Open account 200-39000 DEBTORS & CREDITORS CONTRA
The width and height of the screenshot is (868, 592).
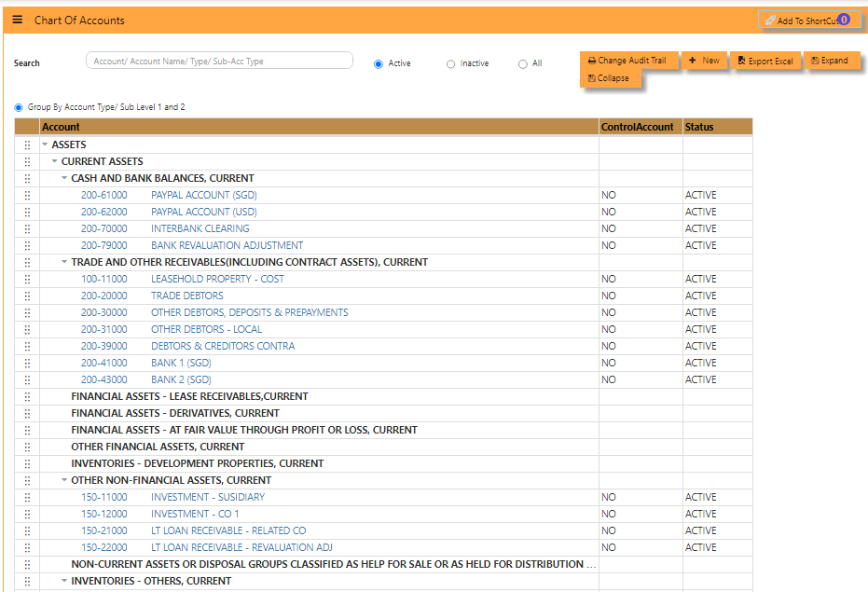pos(187,346)
